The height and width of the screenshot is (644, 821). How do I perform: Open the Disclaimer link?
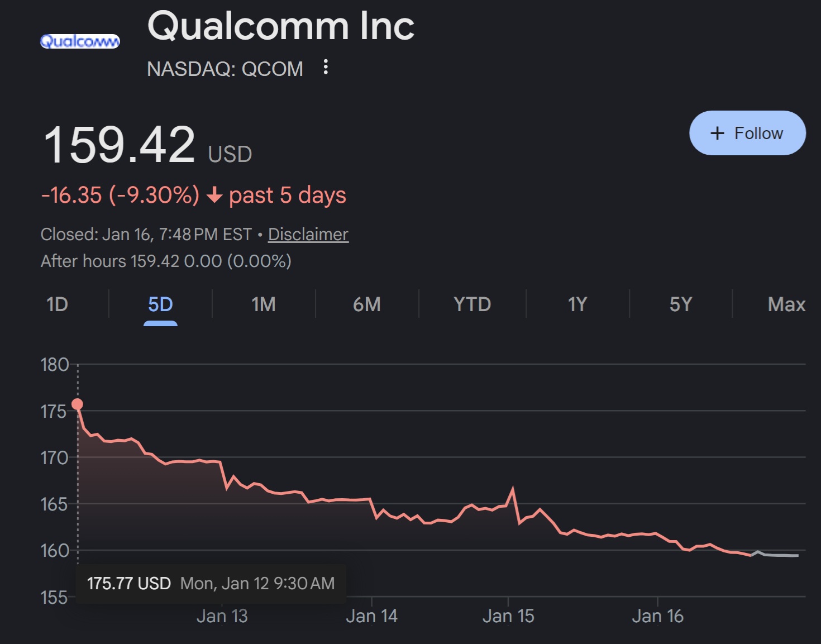[x=308, y=234]
